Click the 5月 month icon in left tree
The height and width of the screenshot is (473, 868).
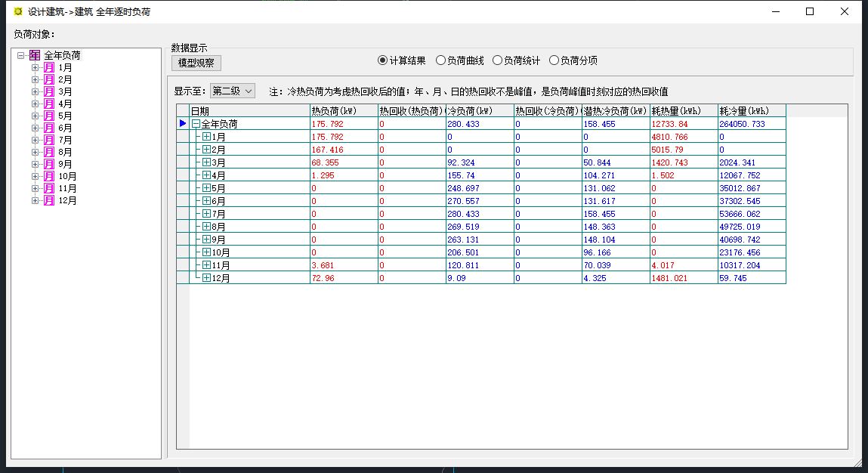coord(48,116)
